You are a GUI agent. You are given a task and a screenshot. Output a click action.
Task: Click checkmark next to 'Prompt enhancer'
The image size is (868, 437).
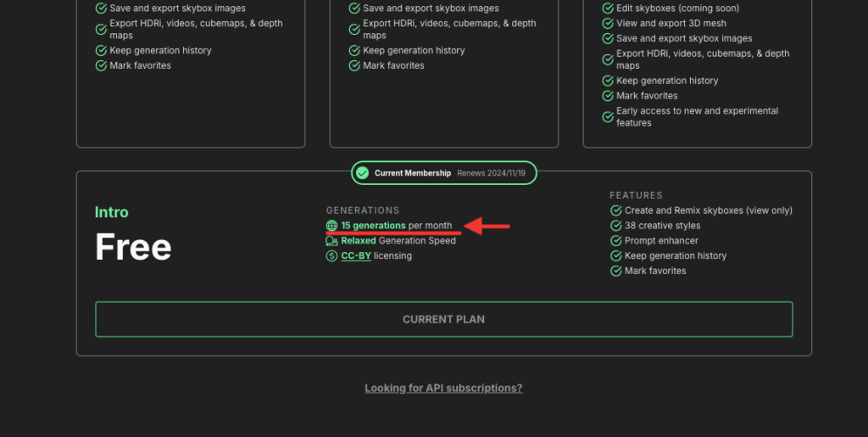(615, 241)
